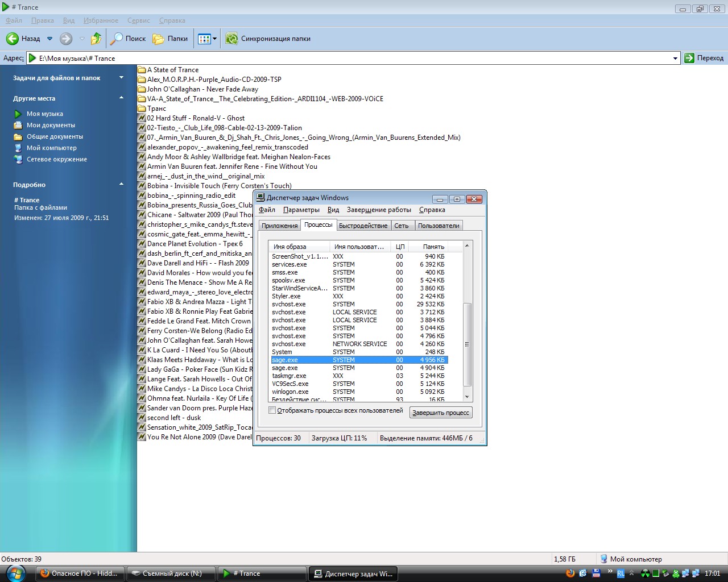Open the address bar dropdown
This screenshot has height=582, width=728.
pos(675,58)
